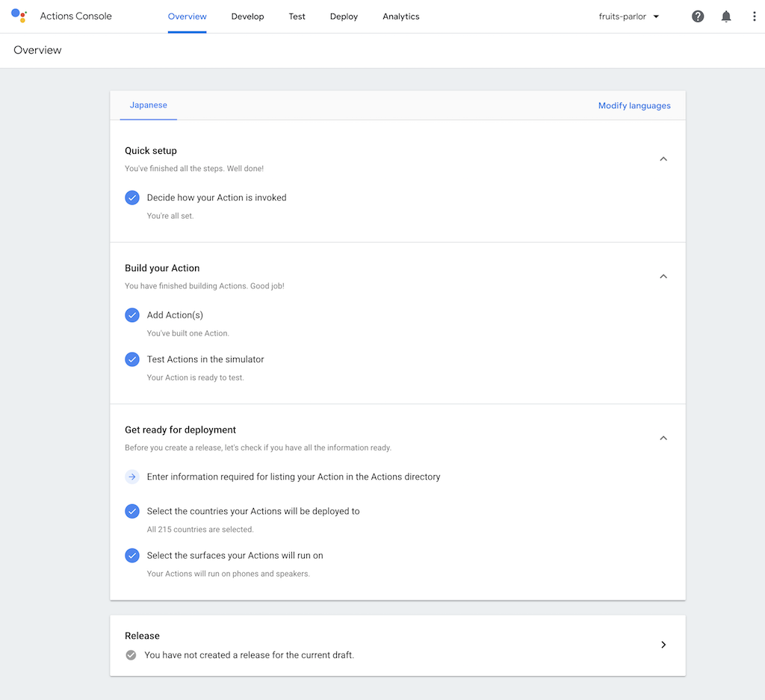Open Test Actions in the simulator
Image resolution: width=765 pixels, height=700 pixels.
205,359
